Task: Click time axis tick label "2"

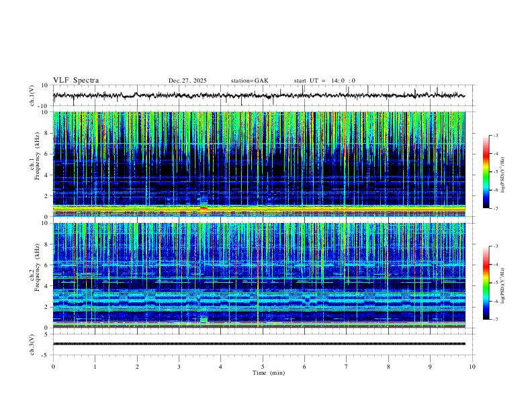Action: coord(137,367)
